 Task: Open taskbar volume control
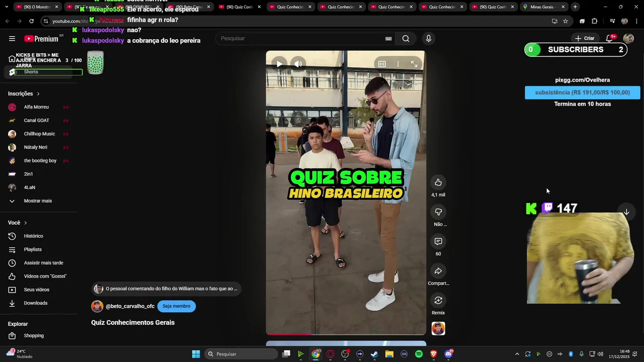coord(600,354)
